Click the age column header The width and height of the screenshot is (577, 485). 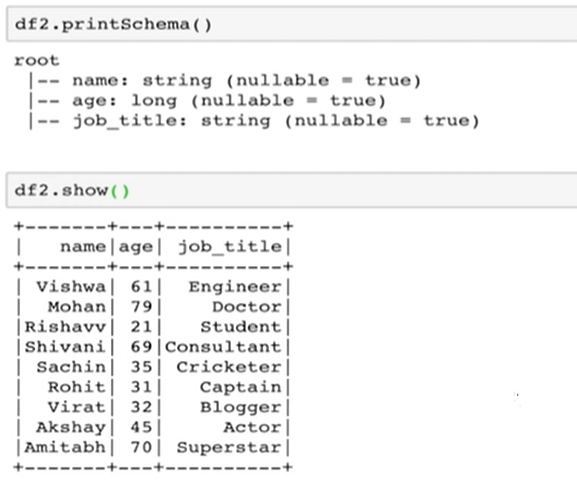pos(136,247)
